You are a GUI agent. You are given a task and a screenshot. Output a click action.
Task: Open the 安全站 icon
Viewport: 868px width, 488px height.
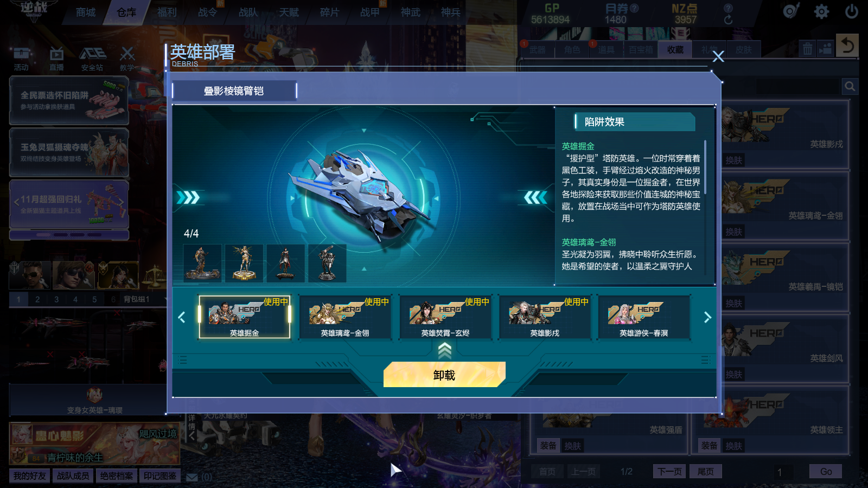point(92,59)
